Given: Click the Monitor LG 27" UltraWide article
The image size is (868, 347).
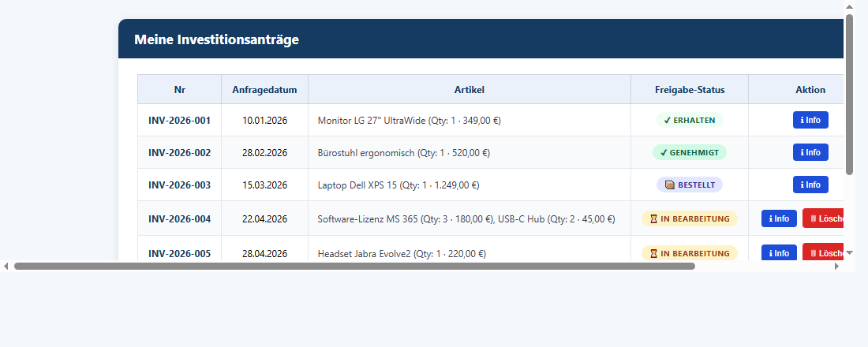Looking at the screenshot, I should 409,120.
